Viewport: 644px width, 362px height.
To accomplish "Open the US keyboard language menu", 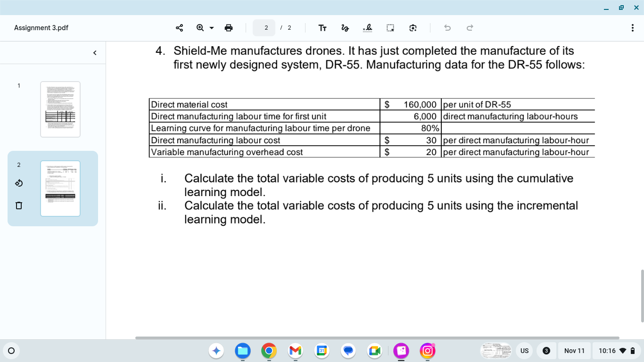I will pyautogui.click(x=524, y=351).
